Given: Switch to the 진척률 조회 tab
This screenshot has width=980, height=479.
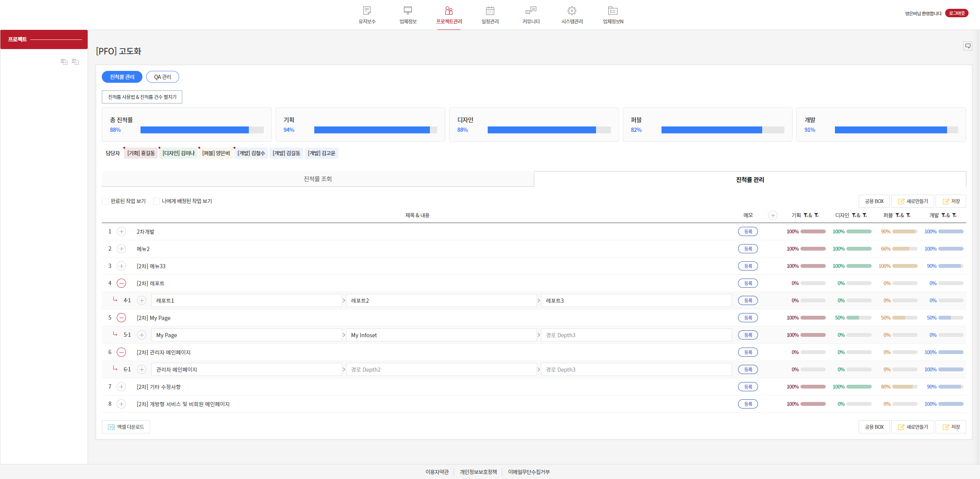Looking at the screenshot, I should click(317, 179).
